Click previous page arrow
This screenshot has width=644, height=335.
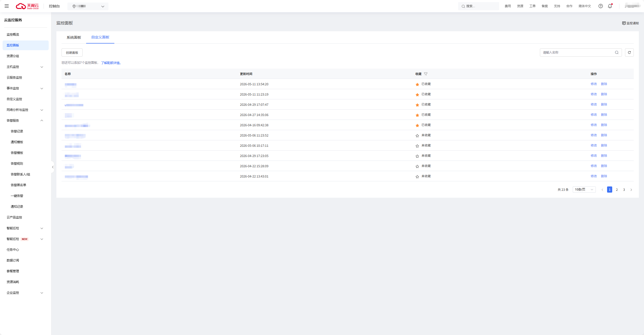(x=602, y=190)
